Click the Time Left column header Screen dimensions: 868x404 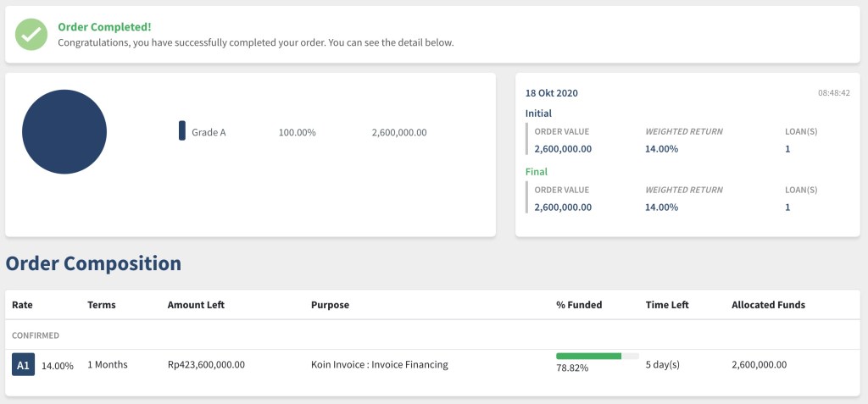(667, 305)
